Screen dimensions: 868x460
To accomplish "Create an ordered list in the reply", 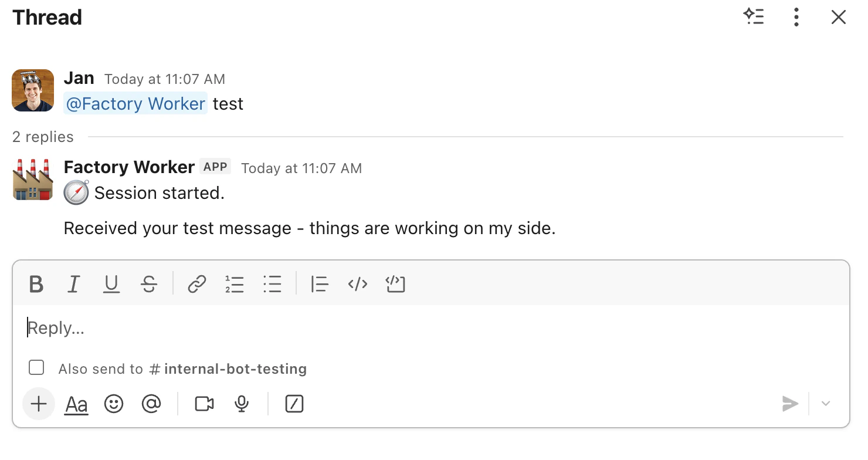I will [235, 285].
